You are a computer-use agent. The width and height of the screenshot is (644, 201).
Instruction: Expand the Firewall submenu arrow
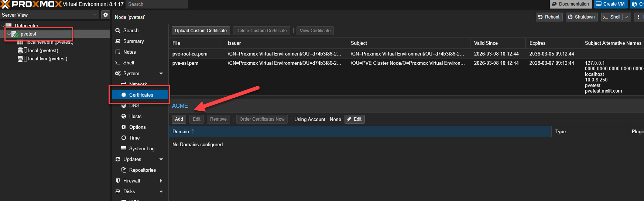coord(161,181)
